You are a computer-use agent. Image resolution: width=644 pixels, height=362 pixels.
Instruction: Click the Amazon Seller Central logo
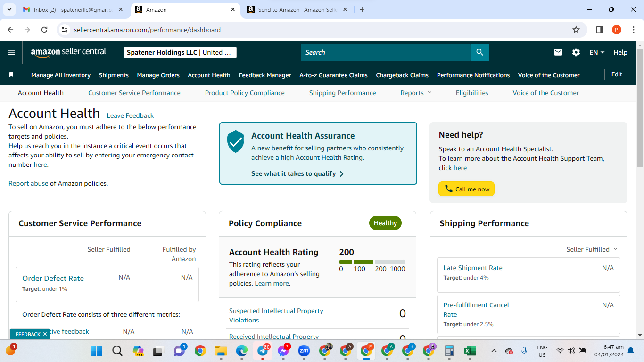[68, 52]
